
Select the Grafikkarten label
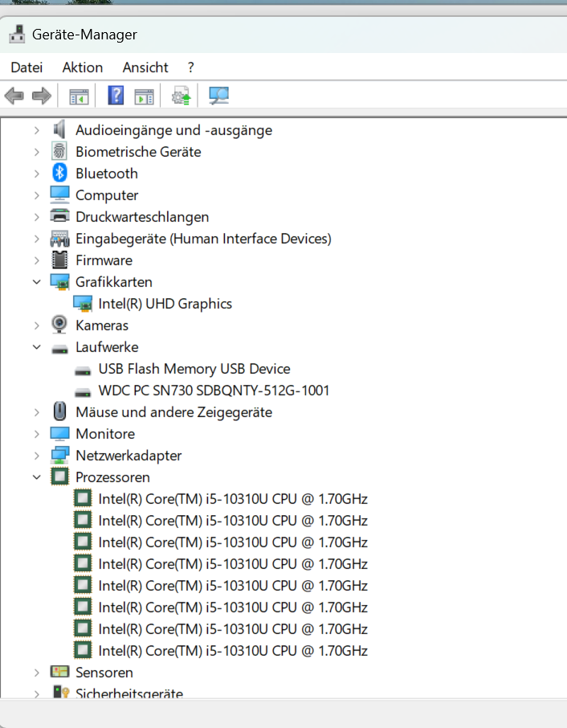point(114,282)
